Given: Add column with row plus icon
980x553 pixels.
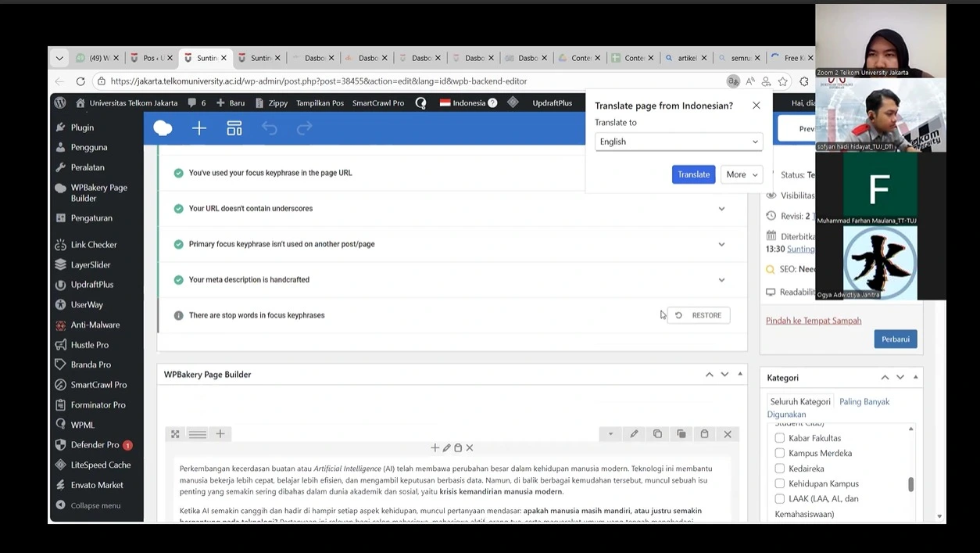Looking at the screenshot, I should (x=220, y=434).
